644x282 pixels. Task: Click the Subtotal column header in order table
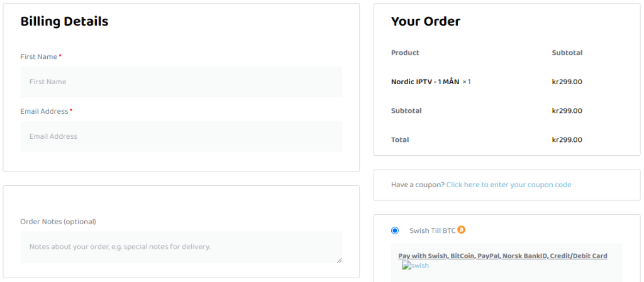567,53
